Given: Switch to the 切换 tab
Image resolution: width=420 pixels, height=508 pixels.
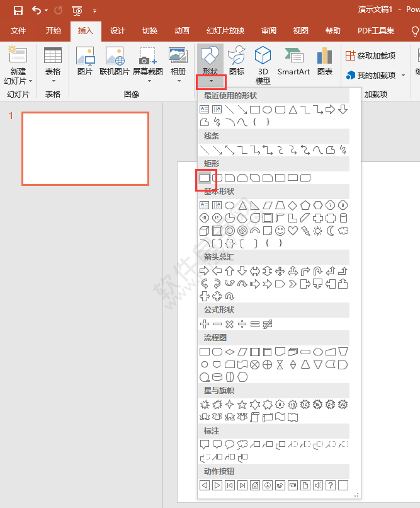Looking at the screenshot, I should (x=150, y=31).
